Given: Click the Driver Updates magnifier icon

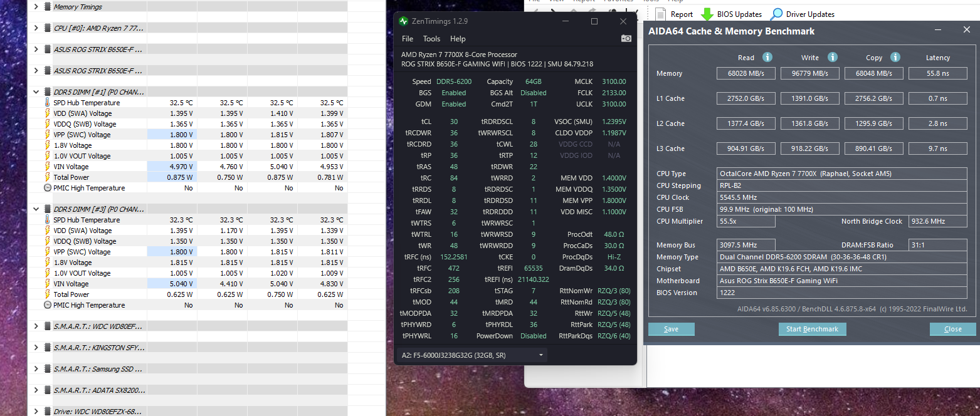Looking at the screenshot, I should coord(776,14).
